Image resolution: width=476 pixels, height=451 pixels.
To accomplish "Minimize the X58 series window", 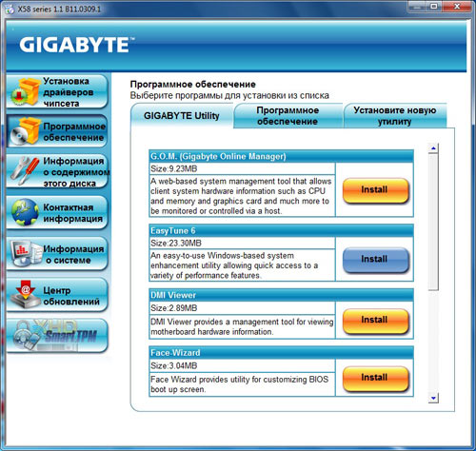I will [x=418, y=7].
